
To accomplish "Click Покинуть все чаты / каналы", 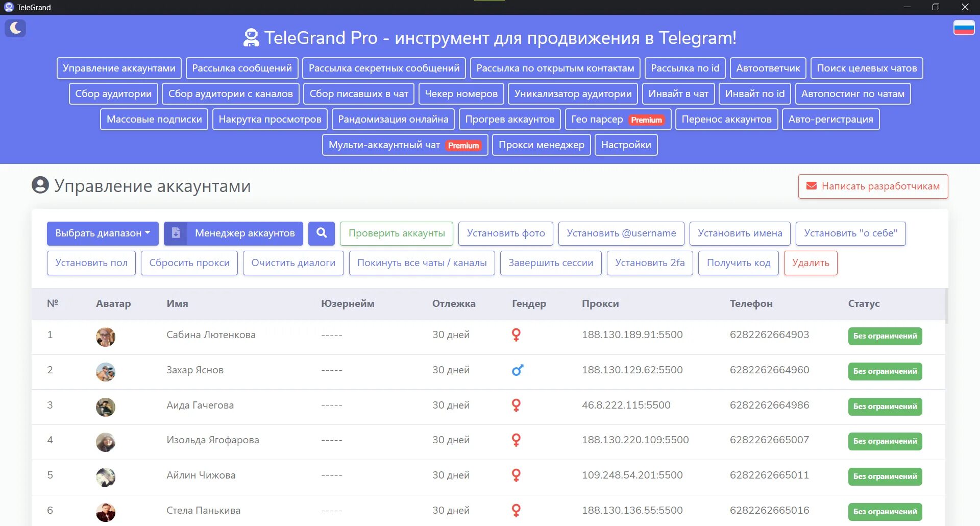I will point(422,263).
